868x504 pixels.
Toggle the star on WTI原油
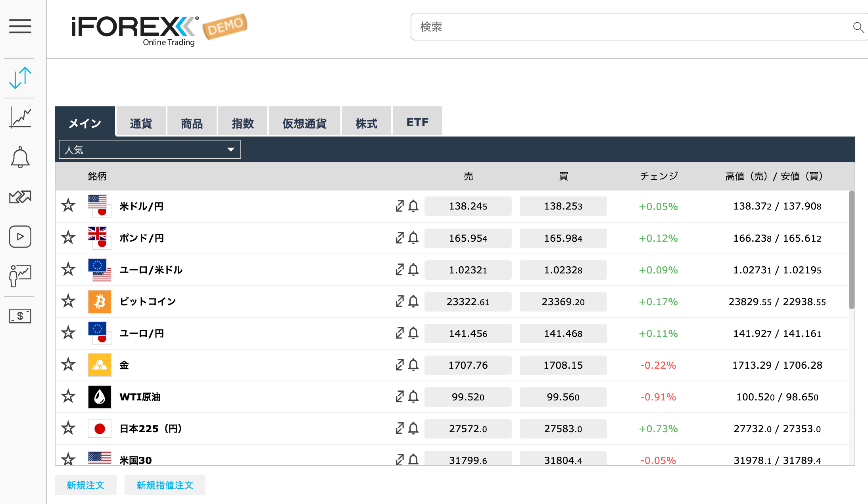click(68, 396)
